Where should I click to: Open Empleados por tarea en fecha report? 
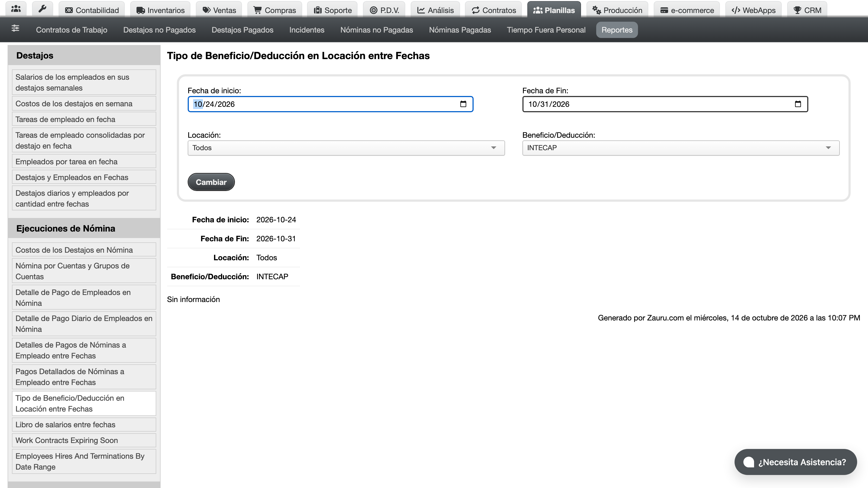(84, 162)
